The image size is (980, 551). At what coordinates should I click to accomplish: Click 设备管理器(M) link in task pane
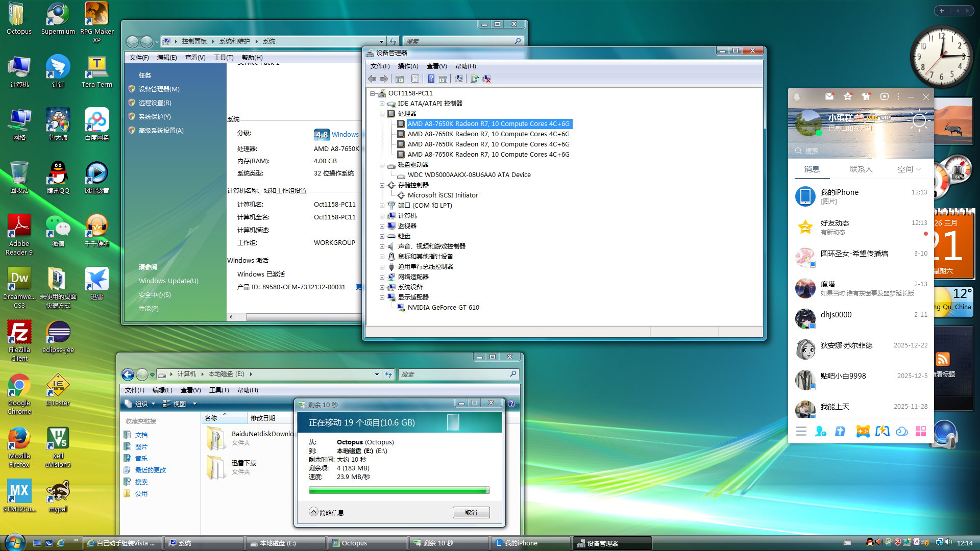point(159,89)
